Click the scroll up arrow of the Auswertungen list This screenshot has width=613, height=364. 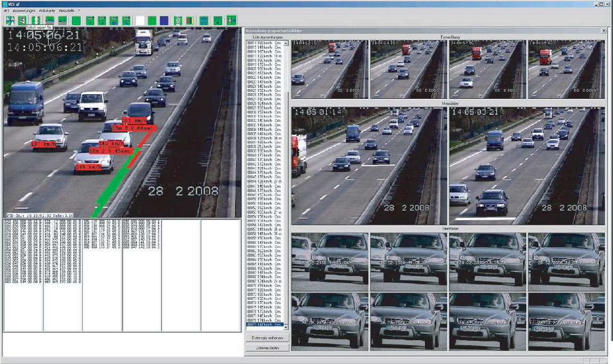(x=286, y=43)
